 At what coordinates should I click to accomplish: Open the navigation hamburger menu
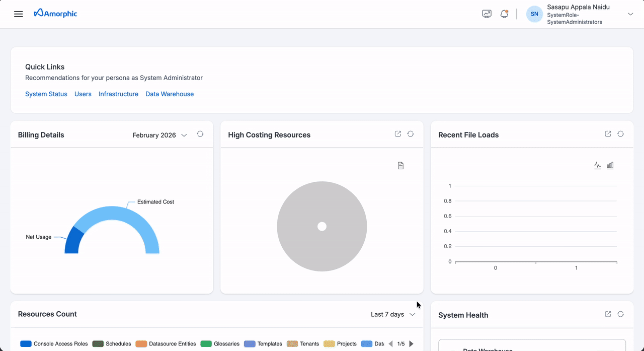tap(19, 14)
